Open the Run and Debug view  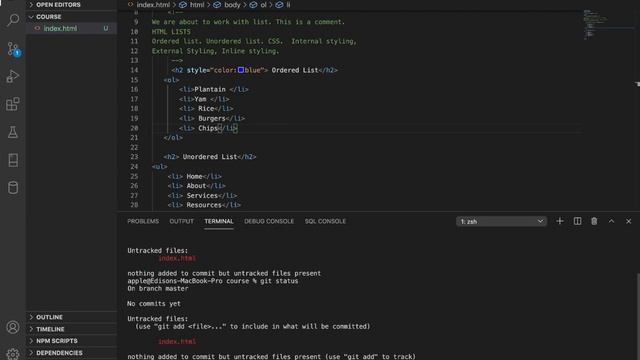[x=13, y=76]
